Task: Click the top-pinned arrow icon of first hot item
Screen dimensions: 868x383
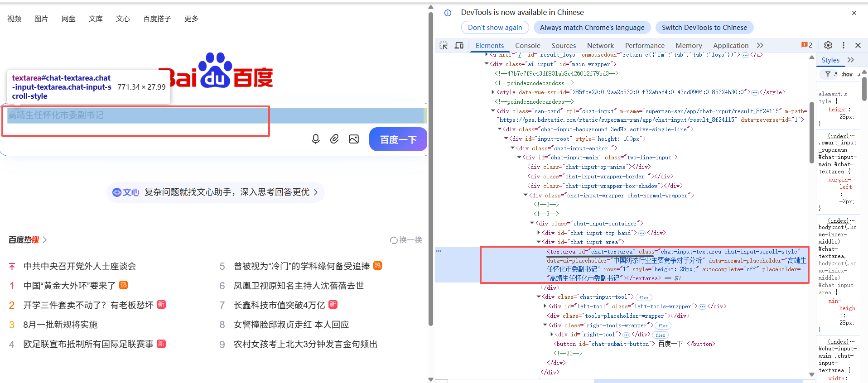Action: click(x=12, y=267)
